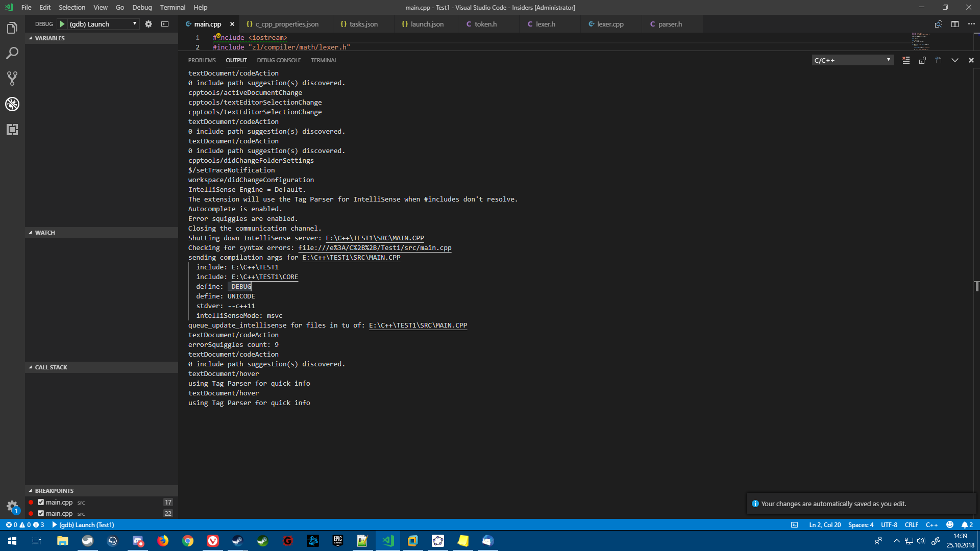Start debugging with the green play arrow
980x551 pixels.
(61, 23)
